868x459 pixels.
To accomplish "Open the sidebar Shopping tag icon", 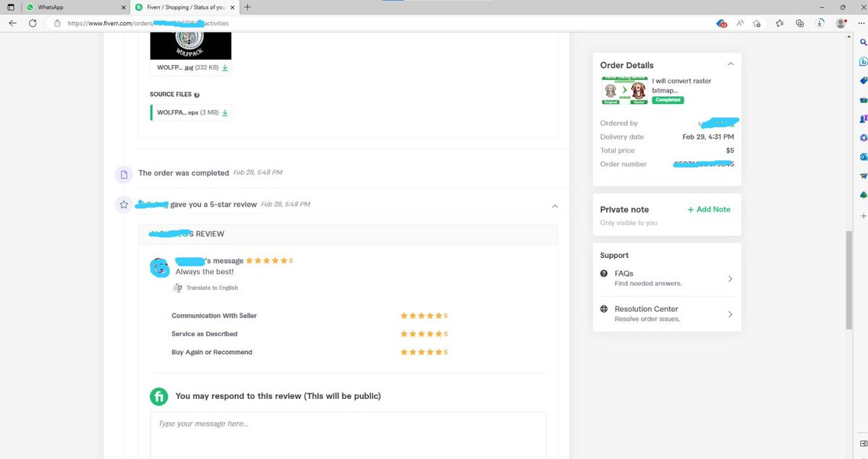I will click(x=863, y=80).
